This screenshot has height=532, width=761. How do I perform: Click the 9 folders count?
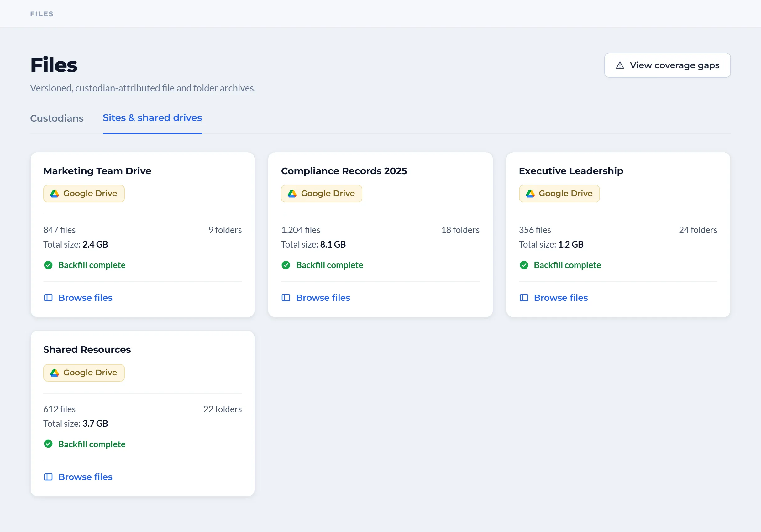[x=225, y=230]
